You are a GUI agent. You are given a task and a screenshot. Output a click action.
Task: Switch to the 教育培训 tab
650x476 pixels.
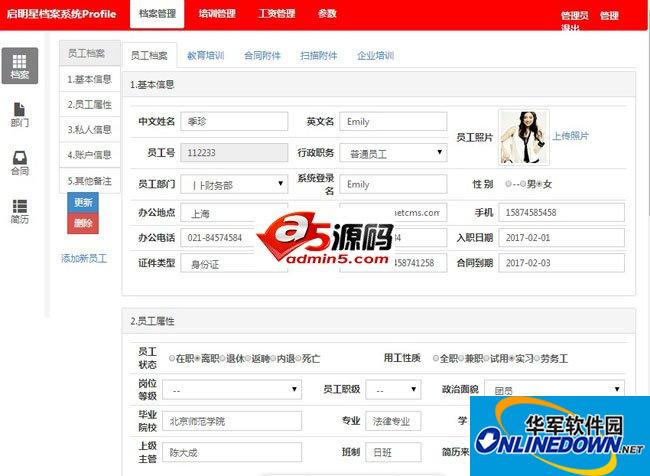tap(206, 56)
